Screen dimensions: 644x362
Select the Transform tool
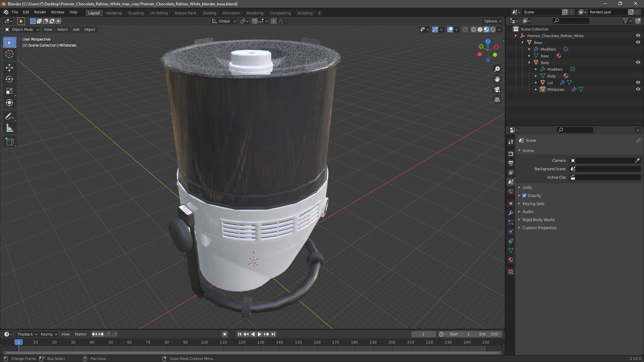tap(9, 103)
